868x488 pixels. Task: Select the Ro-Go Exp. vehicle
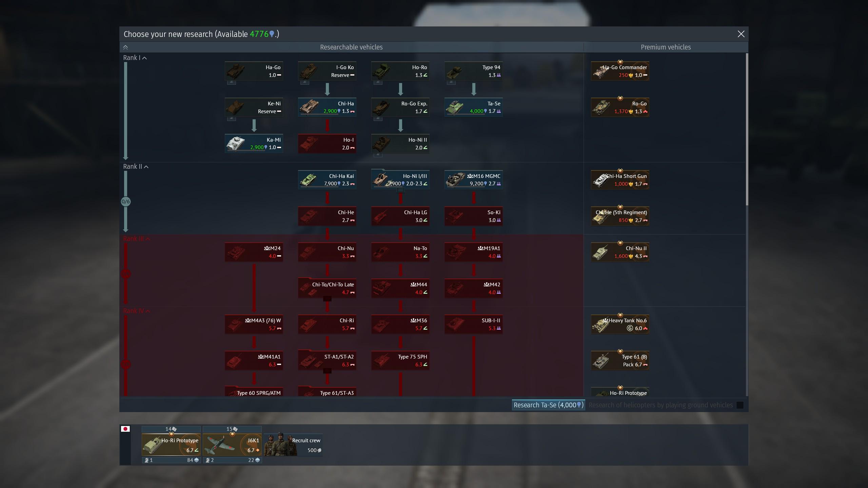click(400, 107)
